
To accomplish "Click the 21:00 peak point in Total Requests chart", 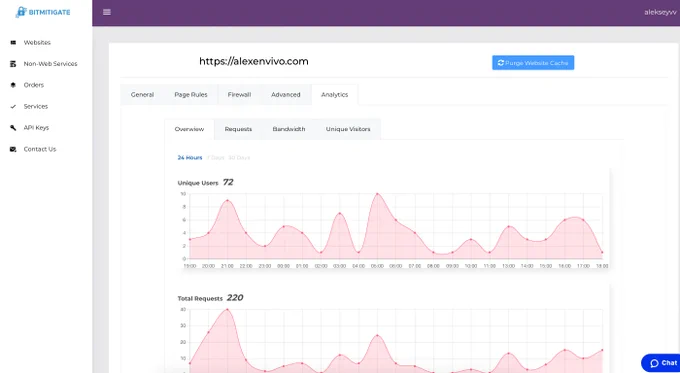I will point(227,310).
